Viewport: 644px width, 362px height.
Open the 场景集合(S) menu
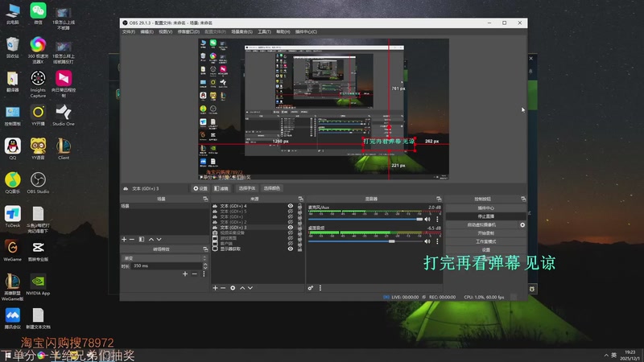(x=242, y=31)
